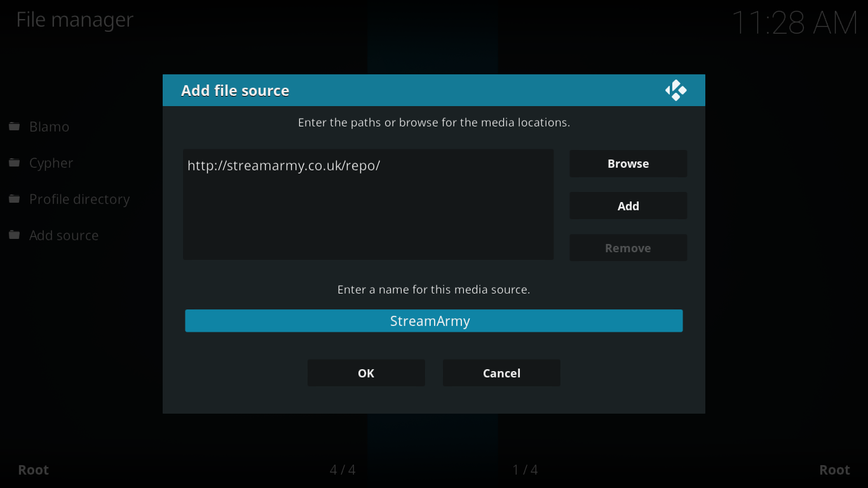Click the folder icon next to Cypher

tap(13, 163)
